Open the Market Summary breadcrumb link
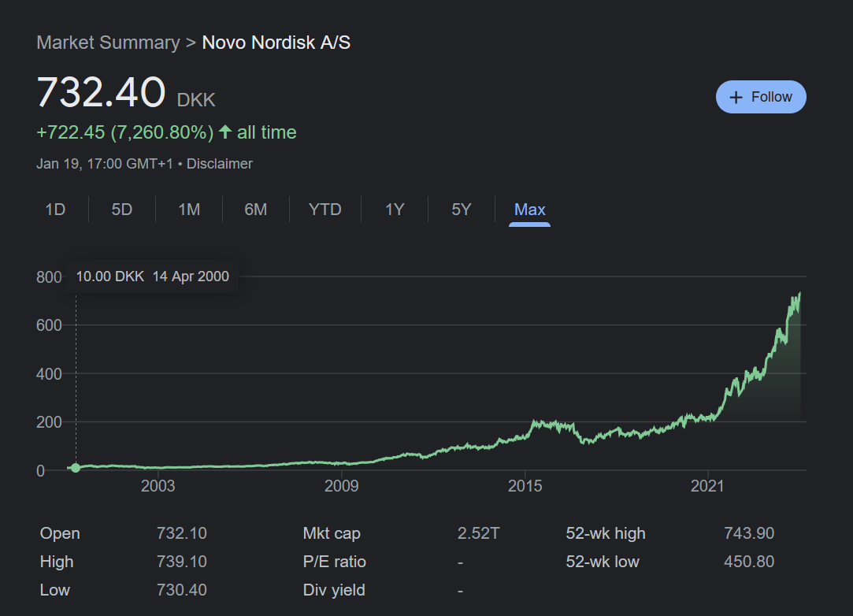 click(x=108, y=43)
